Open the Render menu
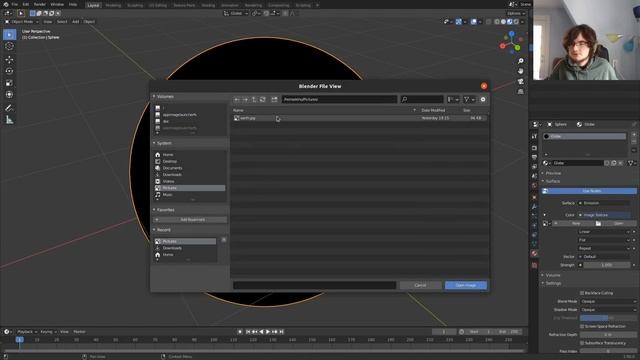The image size is (640, 360). pos(40,4)
